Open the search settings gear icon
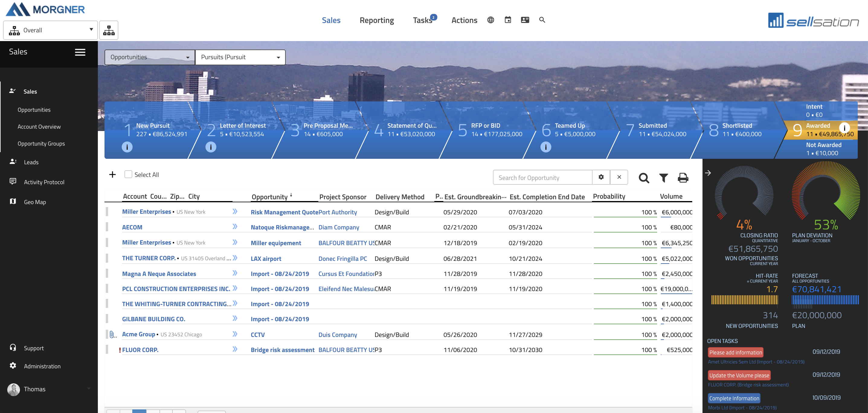Viewport: 868px width, 413px height. (x=601, y=177)
